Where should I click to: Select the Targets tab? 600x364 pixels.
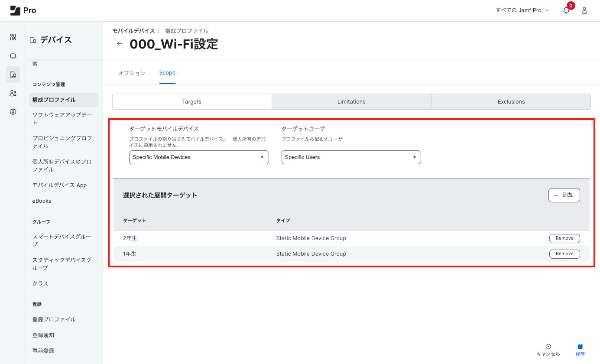click(x=192, y=102)
